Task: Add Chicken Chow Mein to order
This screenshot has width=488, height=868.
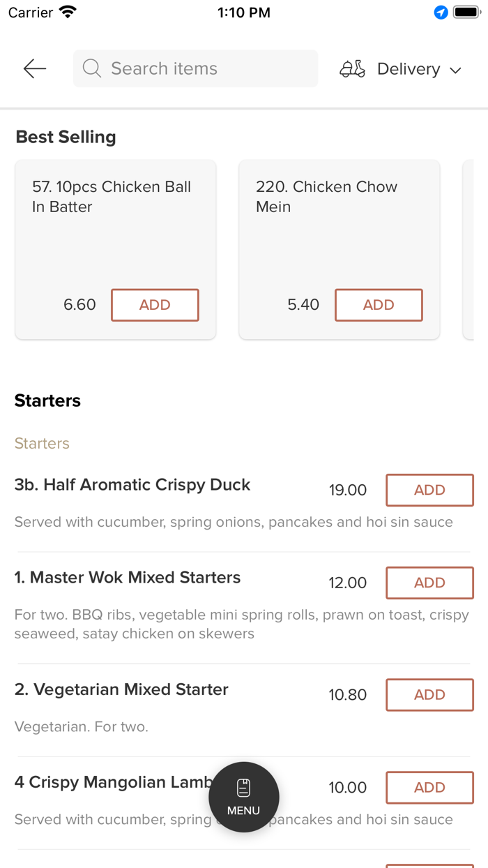Action: (x=379, y=305)
